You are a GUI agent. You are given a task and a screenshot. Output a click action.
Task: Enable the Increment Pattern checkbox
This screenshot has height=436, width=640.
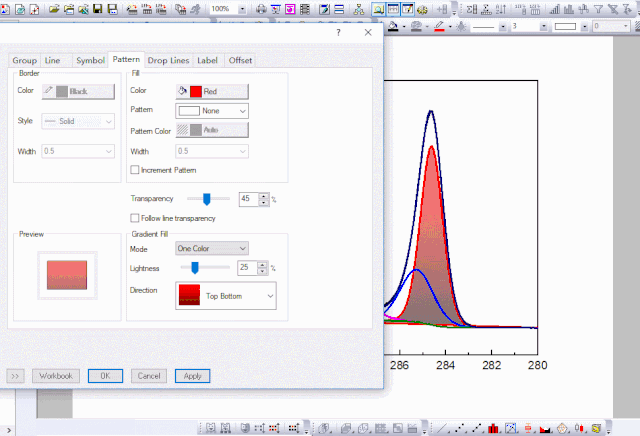[x=135, y=170]
